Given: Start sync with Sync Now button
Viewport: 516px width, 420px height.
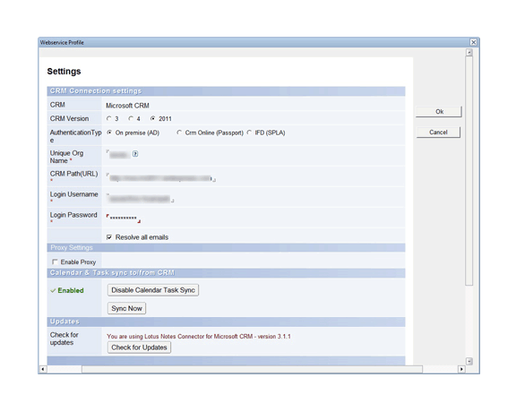Looking at the screenshot, I should click(126, 308).
